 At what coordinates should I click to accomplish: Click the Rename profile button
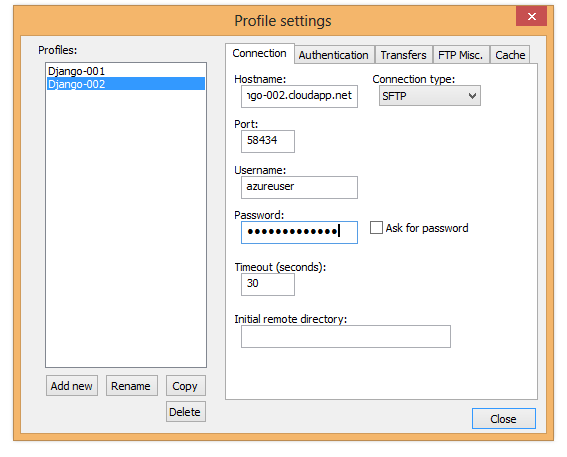(x=132, y=386)
